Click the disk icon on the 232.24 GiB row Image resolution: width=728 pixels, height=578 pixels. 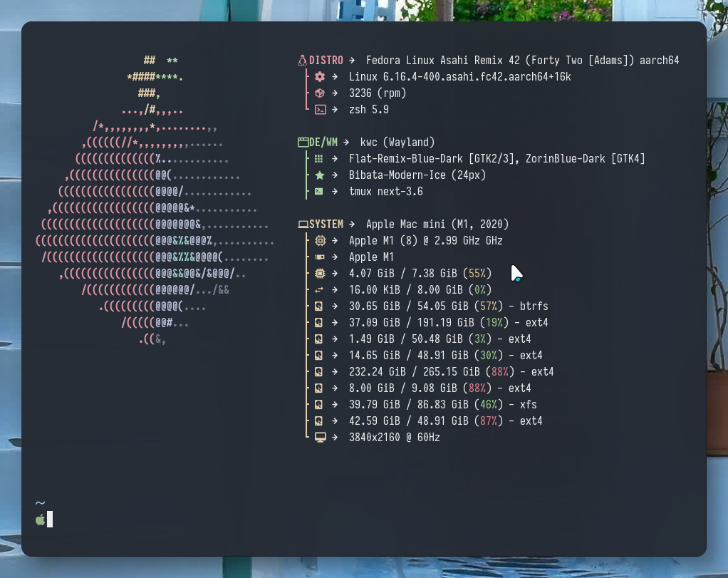(318, 372)
